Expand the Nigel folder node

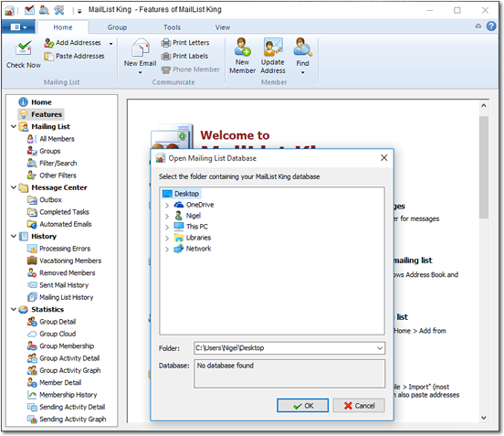(x=167, y=217)
